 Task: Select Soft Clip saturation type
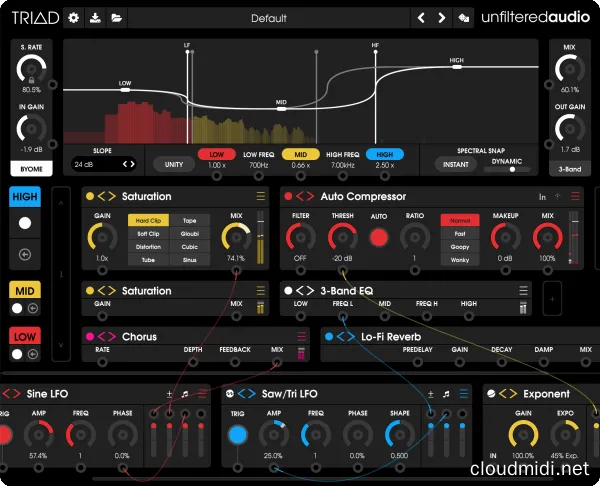tap(148, 233)
